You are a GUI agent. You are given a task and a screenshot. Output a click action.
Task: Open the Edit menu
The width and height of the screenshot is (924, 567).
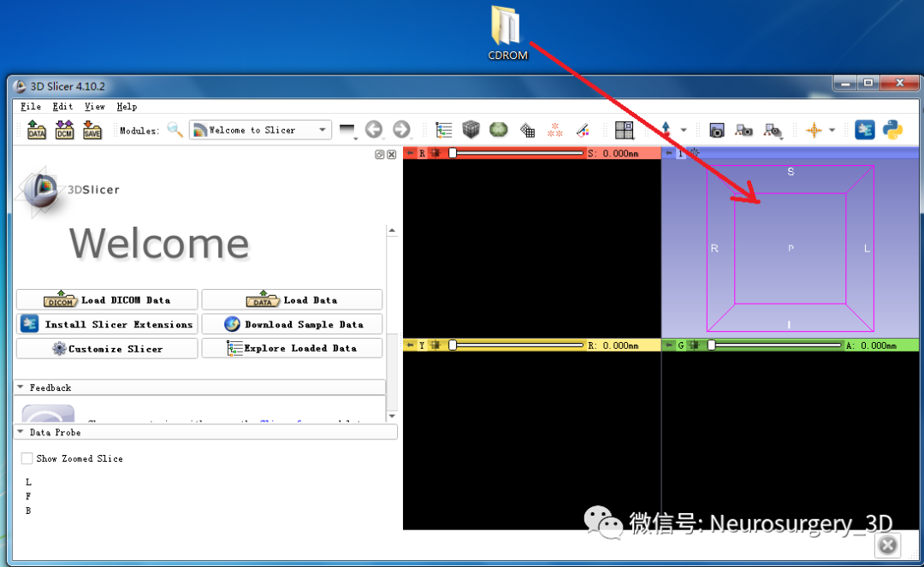pyautogui.click(x=62, y=107)
